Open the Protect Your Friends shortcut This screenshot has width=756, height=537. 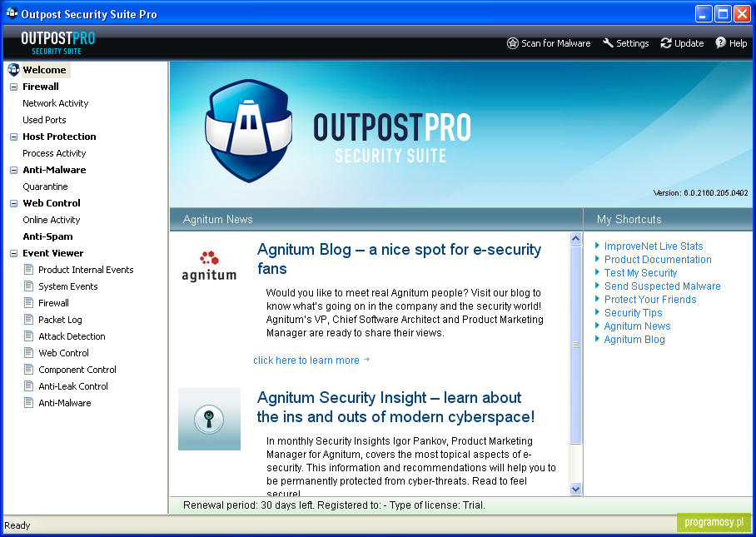(x=650, y=300)
